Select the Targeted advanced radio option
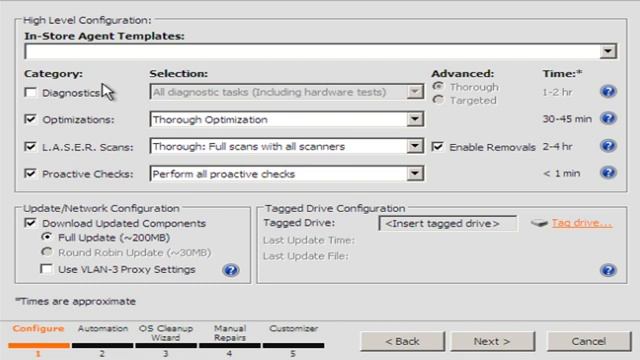Screen dimensions: 640x360 [438, 100]
